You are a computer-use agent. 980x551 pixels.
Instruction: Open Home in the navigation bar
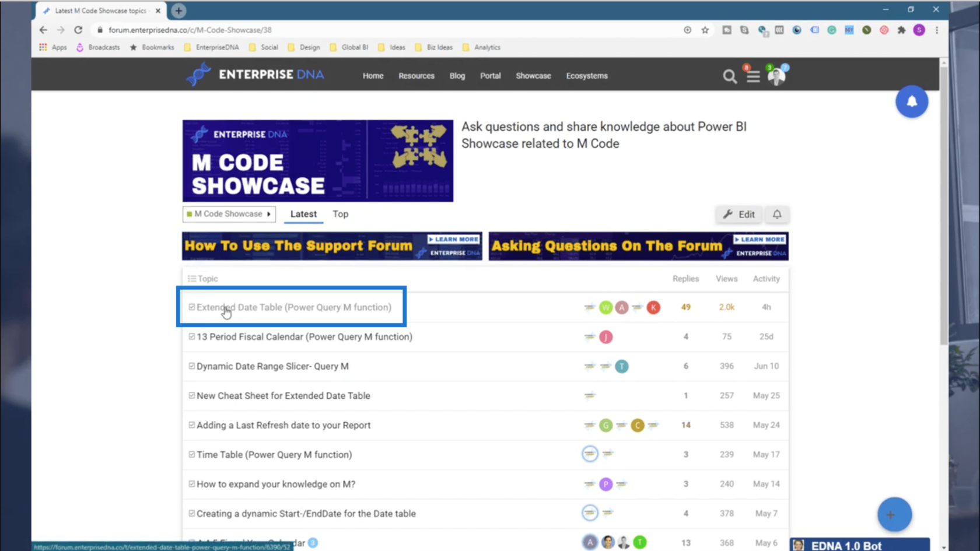click(x=373, y=76)
